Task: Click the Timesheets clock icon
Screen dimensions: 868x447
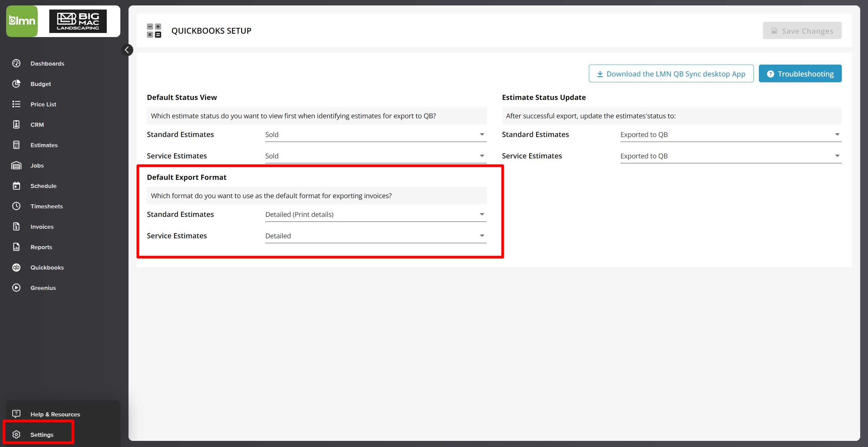Action: coord(16,206)
